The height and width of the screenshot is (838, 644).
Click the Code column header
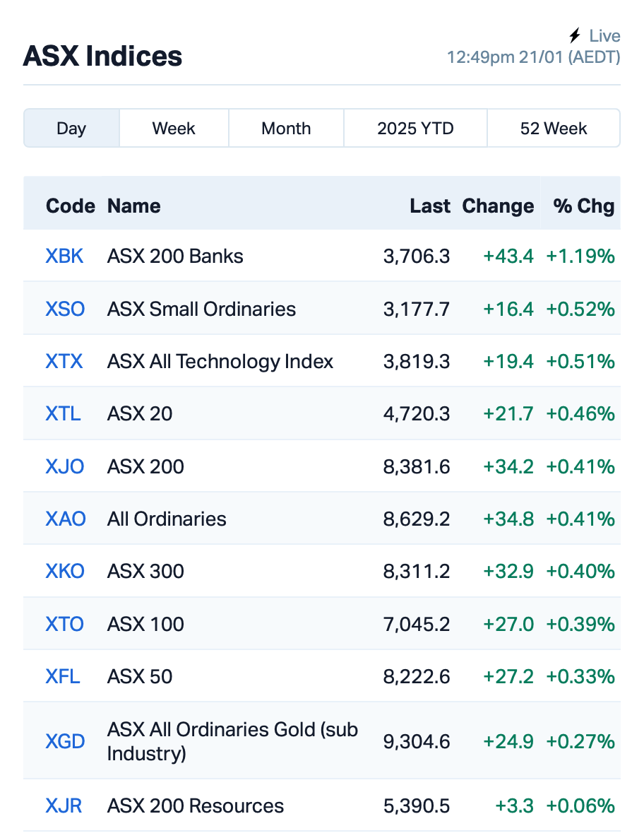click(x=70, y=206)
